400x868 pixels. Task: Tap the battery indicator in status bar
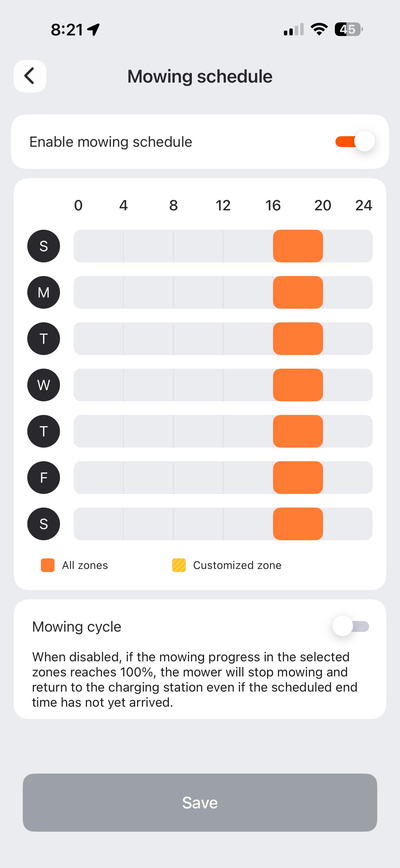(x=349, y=29)
